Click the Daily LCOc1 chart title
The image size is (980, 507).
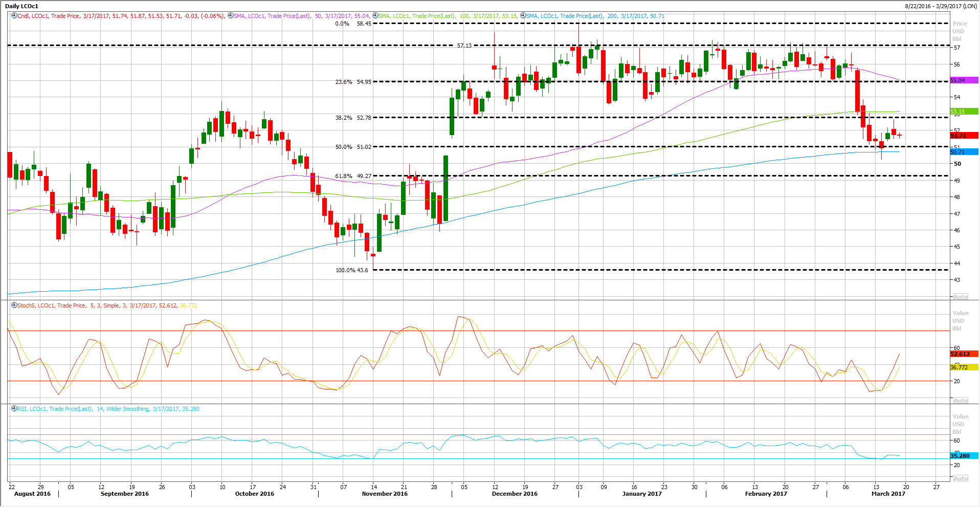21,6
